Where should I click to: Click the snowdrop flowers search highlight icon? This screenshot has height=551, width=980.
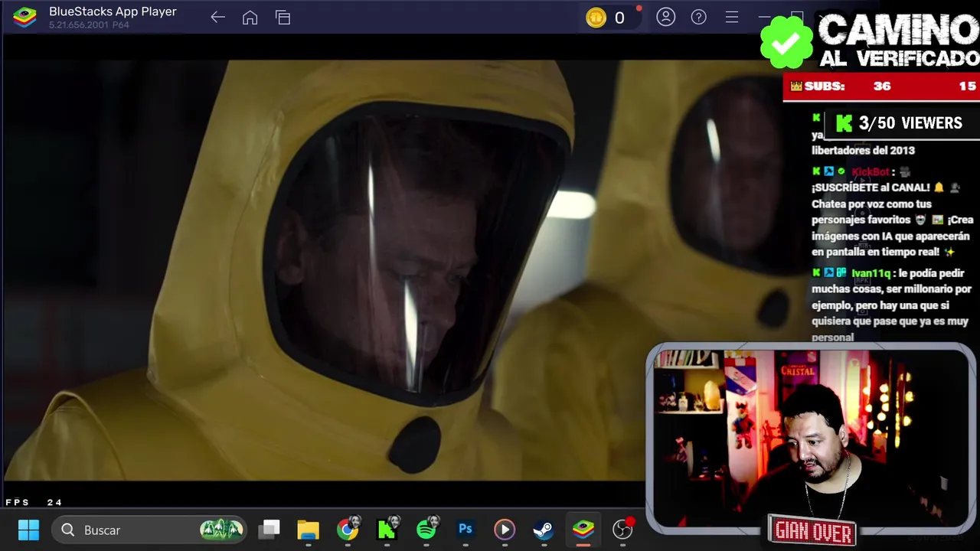[221, 529]
